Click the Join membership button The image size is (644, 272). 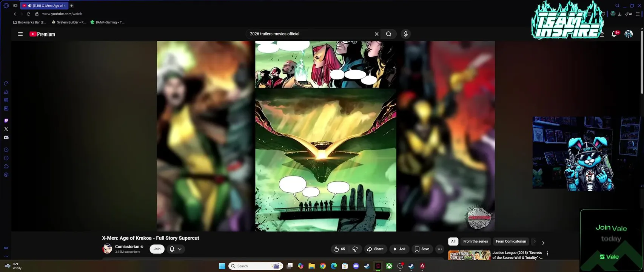157,249
